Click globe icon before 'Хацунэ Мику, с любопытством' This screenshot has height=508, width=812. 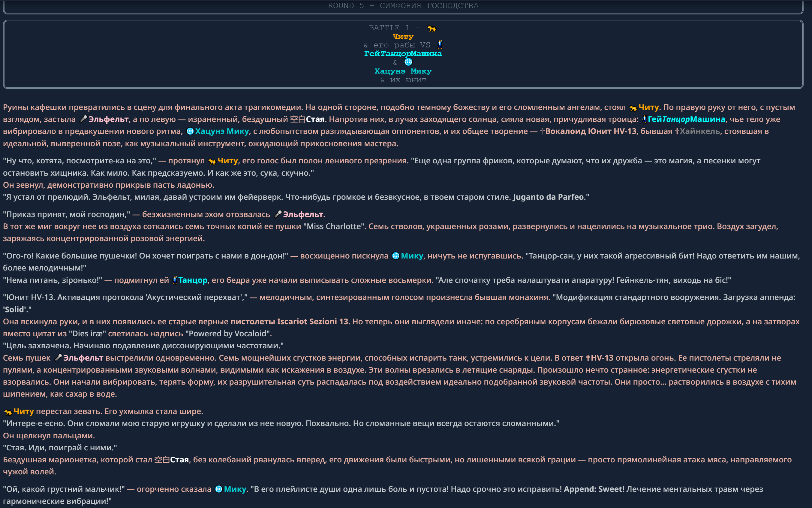(190, 132)
